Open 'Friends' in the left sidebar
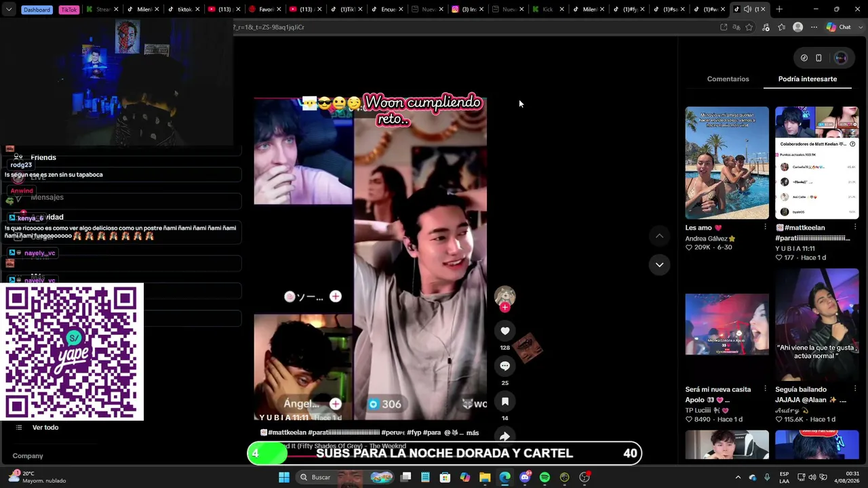The image size is (868, 488). pos(43,157)
